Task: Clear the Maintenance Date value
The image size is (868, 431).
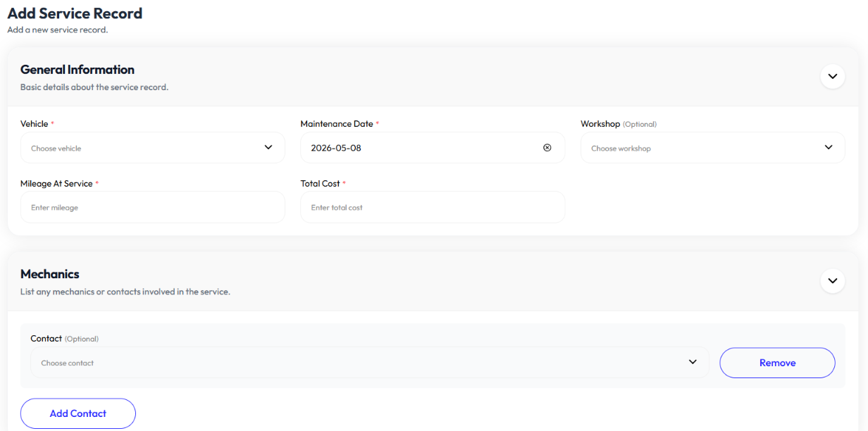Action: tap(547, 148)
